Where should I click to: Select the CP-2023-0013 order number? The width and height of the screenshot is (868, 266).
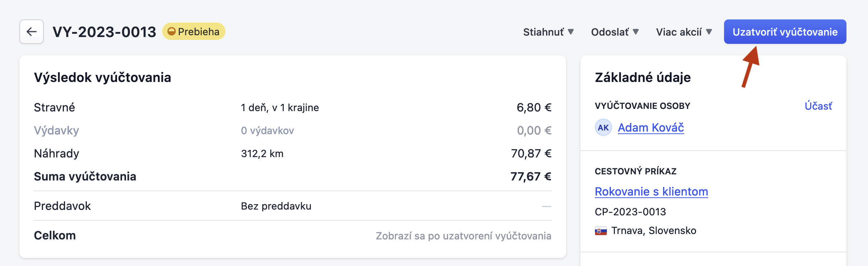(x=630, y=212)
